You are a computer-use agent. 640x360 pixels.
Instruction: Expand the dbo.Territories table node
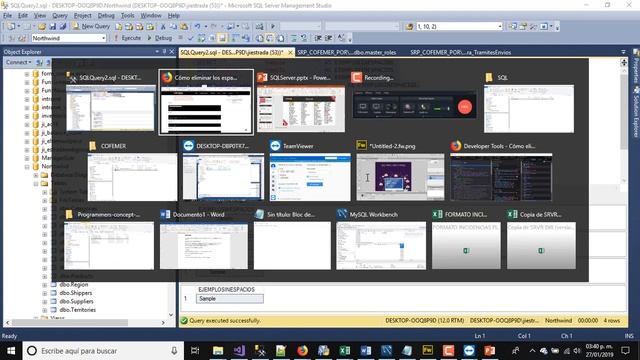click(x=44, y=310)
